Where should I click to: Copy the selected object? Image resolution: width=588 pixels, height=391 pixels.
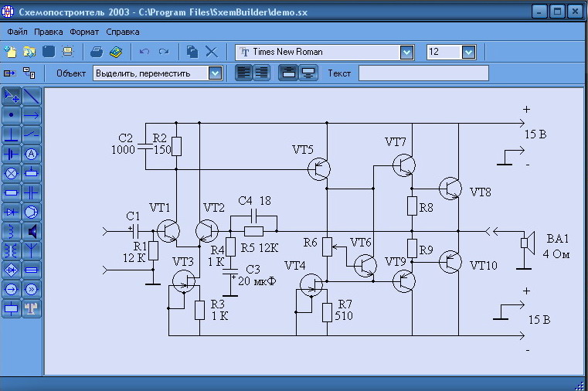tap(192, 52)
